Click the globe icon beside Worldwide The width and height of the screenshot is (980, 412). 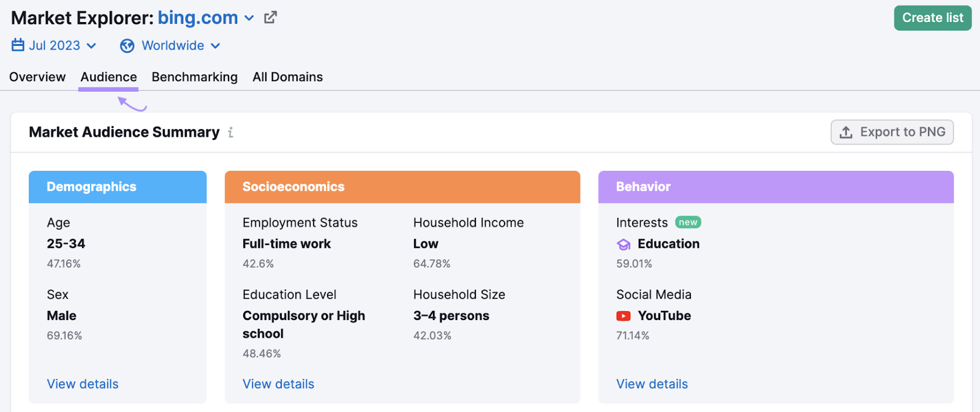pyautogui.click(x=127, y=46)
